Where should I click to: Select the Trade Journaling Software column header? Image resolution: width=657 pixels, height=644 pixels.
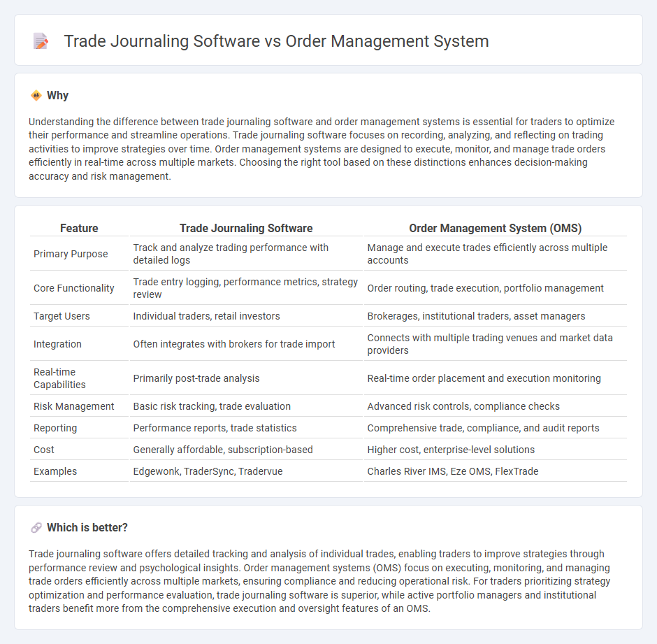click(246, 228)
